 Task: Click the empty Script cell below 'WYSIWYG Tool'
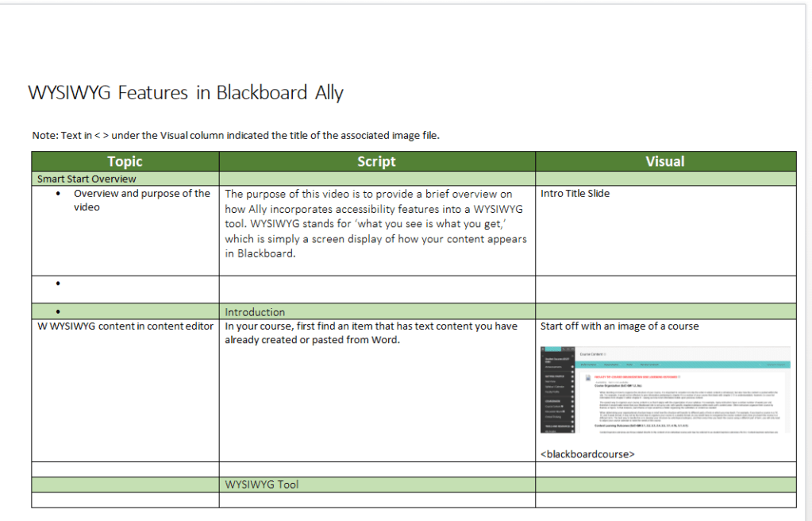[x=376, y=500]
